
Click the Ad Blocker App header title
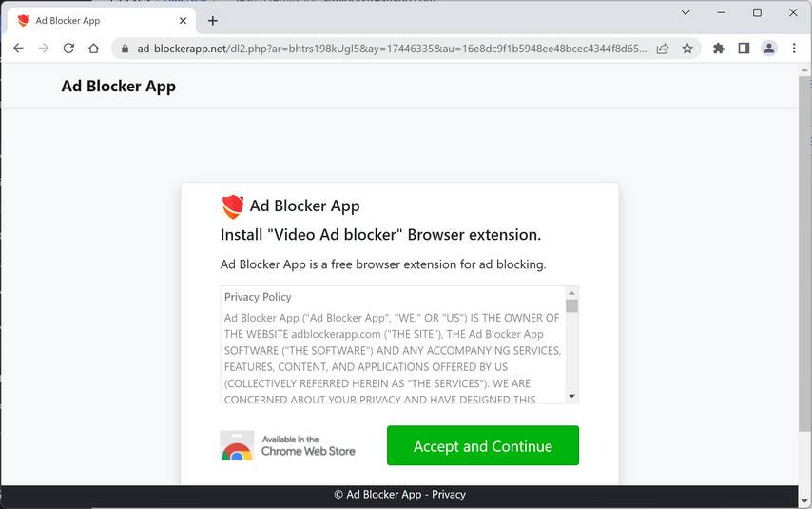click(119, 86)
